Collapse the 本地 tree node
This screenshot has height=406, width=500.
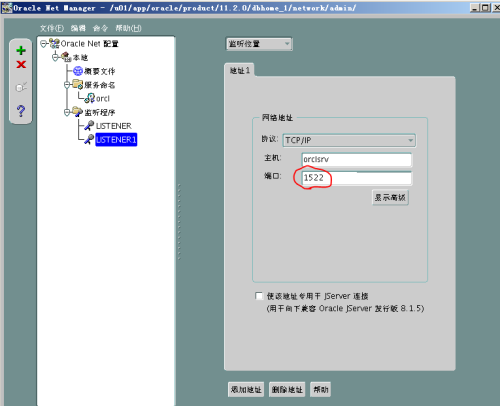pos(55,57)
